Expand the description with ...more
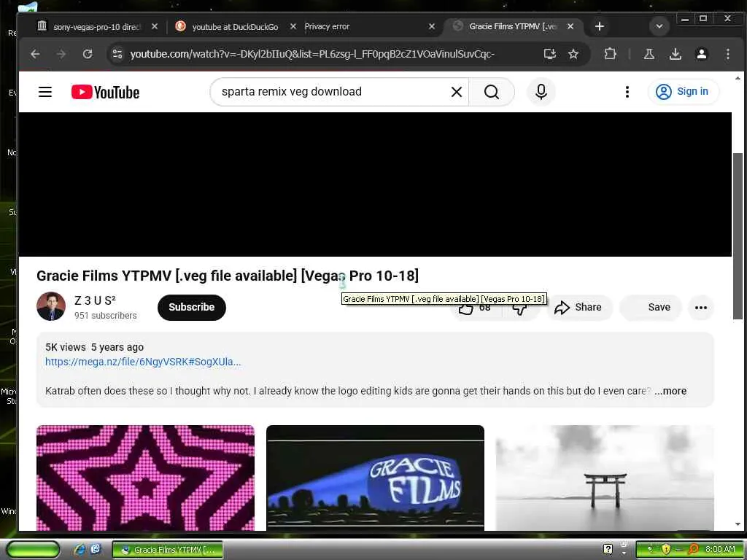 tap(671, 391)
